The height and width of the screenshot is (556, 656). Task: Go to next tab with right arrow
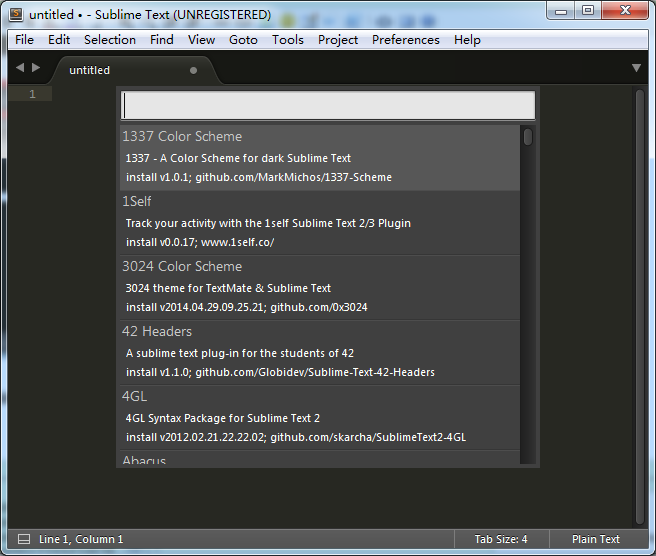point(36,67)
